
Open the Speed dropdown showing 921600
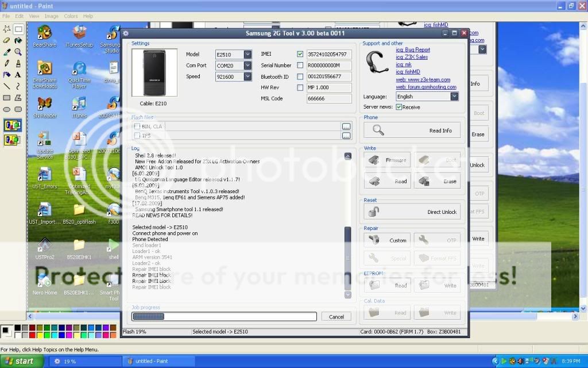[x=247, y=76]
